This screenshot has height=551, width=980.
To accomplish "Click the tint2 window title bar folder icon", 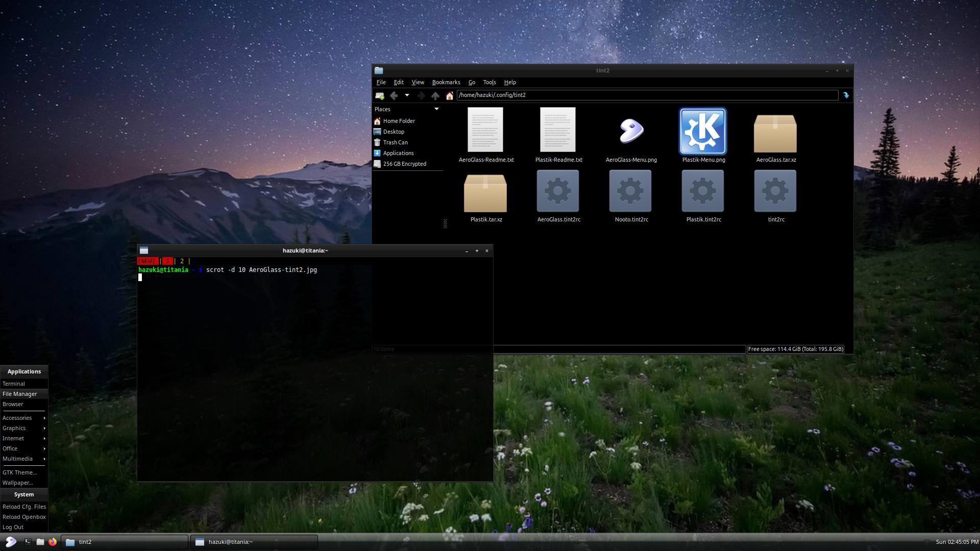I will (x=379, y=70).
